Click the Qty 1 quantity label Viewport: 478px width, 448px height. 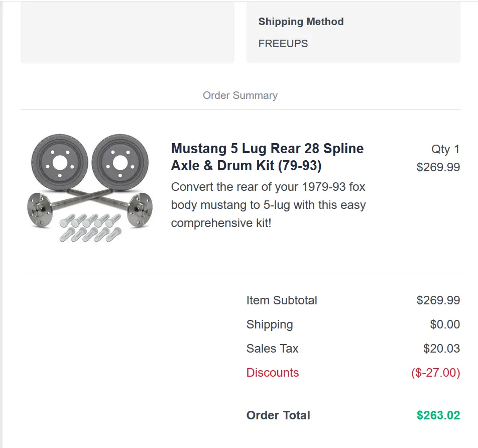(x=445, y=149)
